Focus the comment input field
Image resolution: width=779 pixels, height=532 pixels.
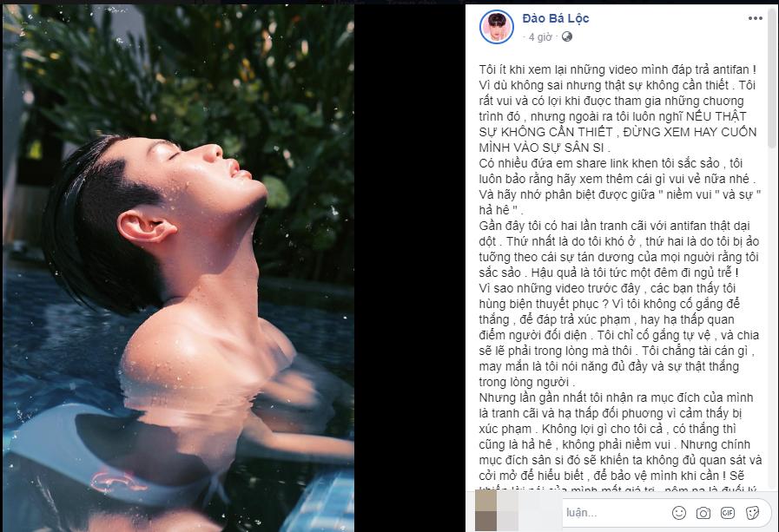click(x=615, y=513)
